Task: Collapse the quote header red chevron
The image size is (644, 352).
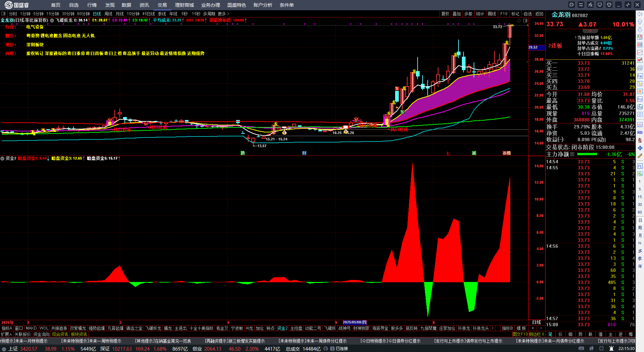Action: [590, 31]
